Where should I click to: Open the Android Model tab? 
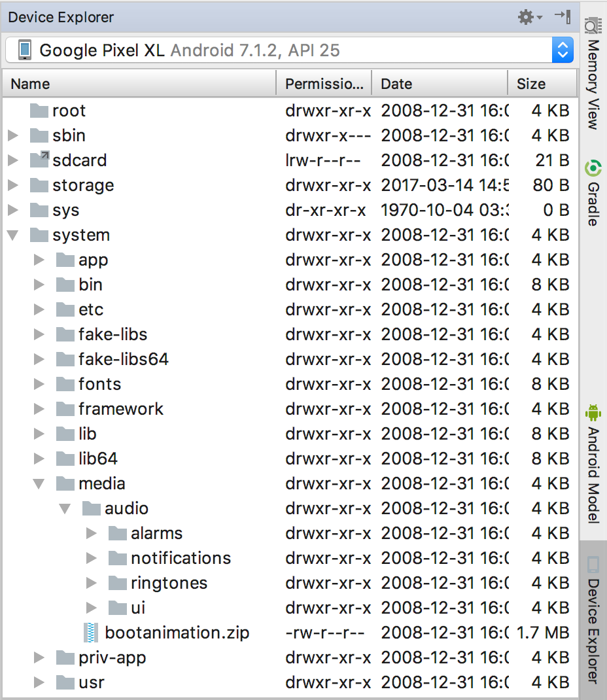point(593,464)
